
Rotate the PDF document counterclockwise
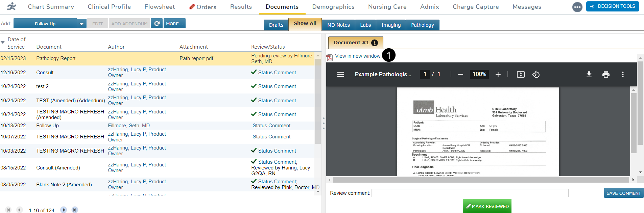pos(536,74)
